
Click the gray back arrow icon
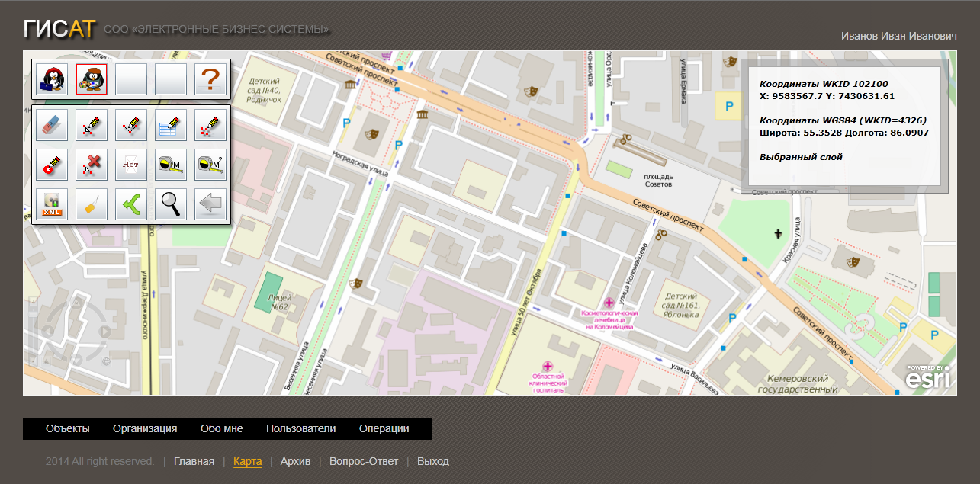coord(210,204)
